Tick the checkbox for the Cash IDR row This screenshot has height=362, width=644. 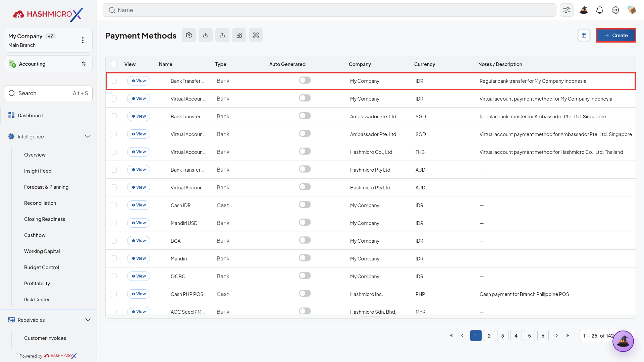[114, 205]
